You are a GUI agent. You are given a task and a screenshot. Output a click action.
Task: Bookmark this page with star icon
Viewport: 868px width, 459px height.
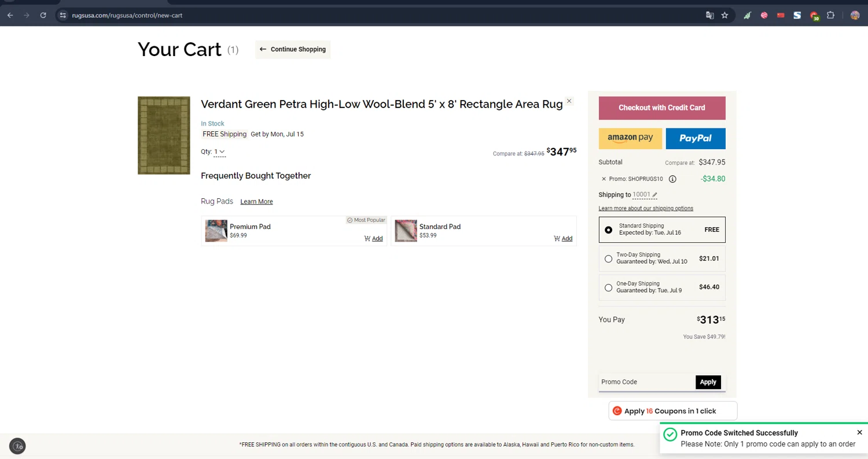pyautogui.click(x=724, y=16)
